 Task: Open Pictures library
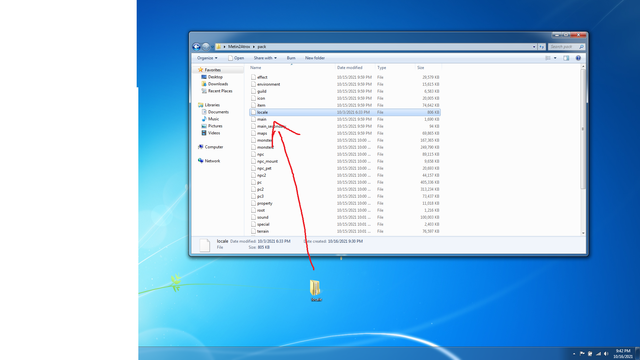[212, 126]
